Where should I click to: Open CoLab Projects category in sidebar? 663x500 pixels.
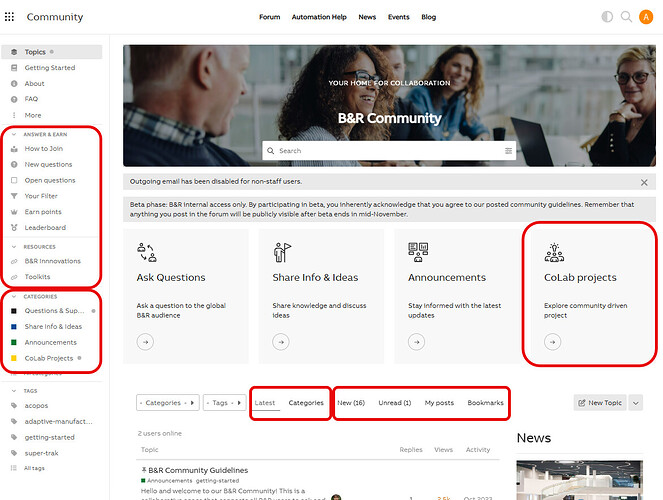(x=49, y=358)
